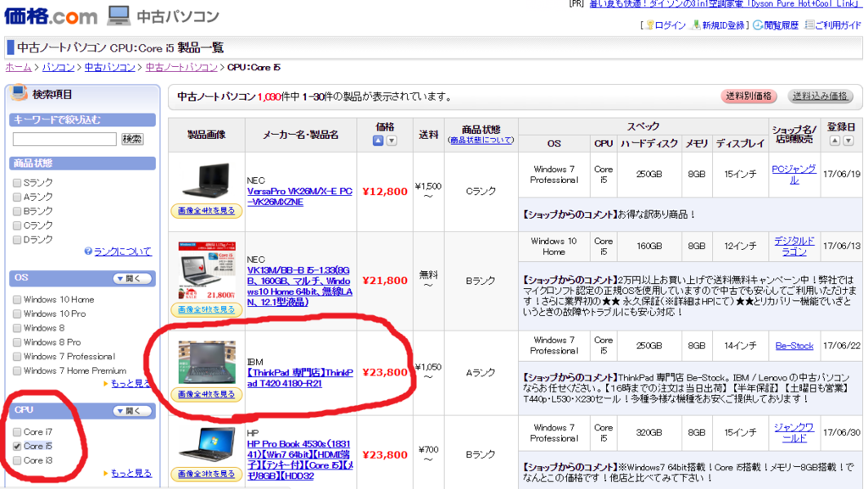Sort 登録日 ascending with the up arrow
The width and height of the screenshot is (868, 489).
835,141
